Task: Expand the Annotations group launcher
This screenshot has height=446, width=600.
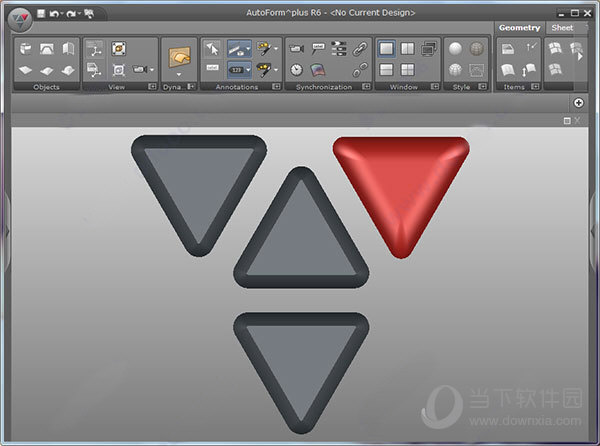Action: click(x=276, y=86)
